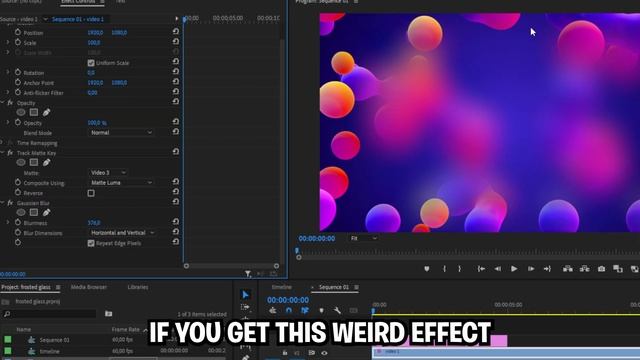
Task: Go to In point
Action: point(481,269)
